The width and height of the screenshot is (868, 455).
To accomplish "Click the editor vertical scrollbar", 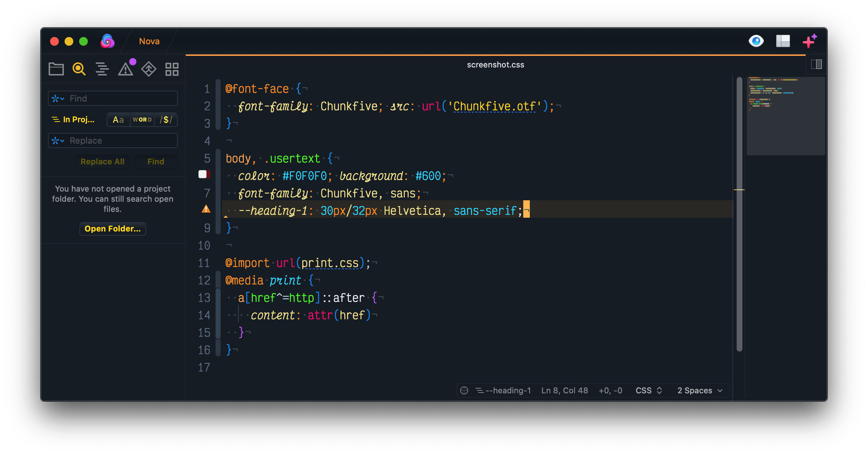I will pyautogui.click(x=739, y=214).
